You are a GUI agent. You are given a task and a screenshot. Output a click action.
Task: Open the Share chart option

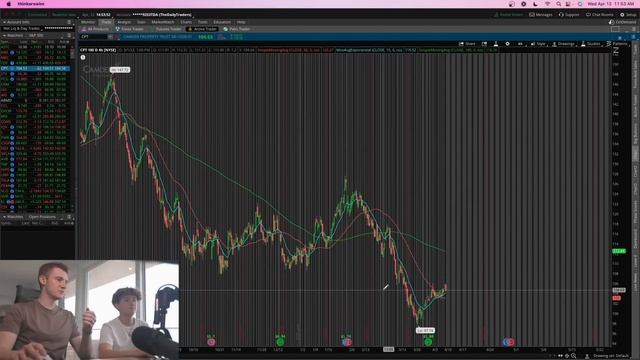[467, 44]
